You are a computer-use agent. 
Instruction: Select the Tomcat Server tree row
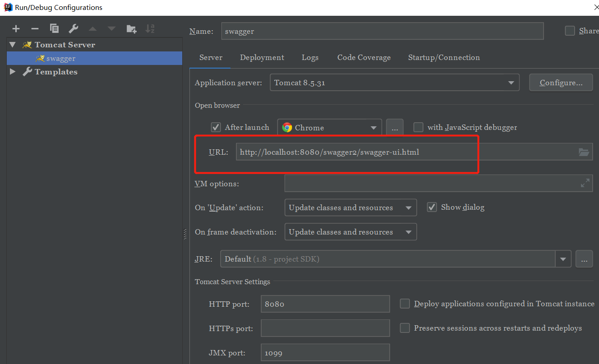click(x=94, y=45)
